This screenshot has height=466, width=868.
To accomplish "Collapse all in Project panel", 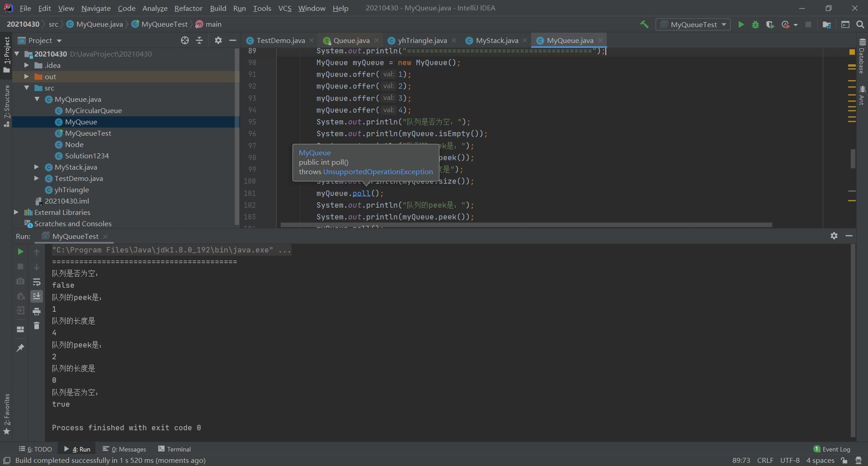I will click(x=199, y=40).
